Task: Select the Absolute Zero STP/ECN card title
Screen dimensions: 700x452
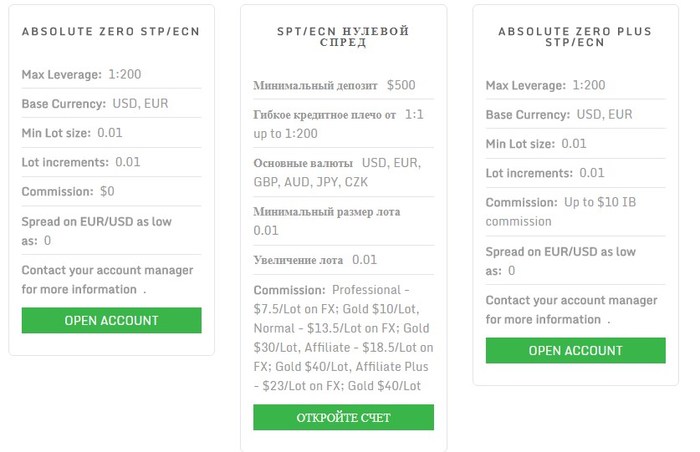Action: coord(111,31)
